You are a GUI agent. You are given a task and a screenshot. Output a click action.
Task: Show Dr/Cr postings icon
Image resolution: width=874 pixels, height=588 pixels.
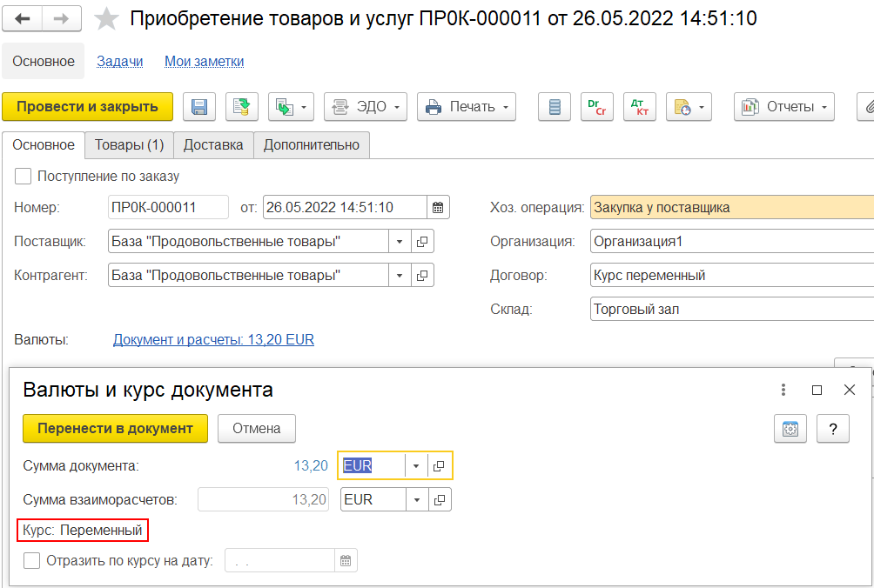(x=597, y=106)
